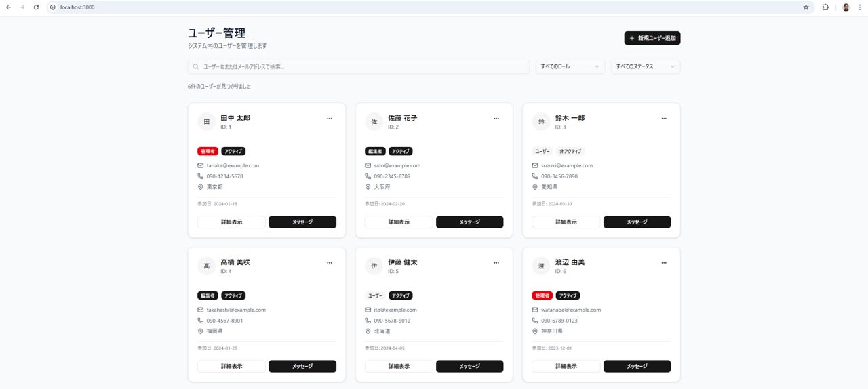Click the 編集者 badge on 佐藤 花子's card
This screenshot has width=868, height=389.
click(x=375, y=151)
